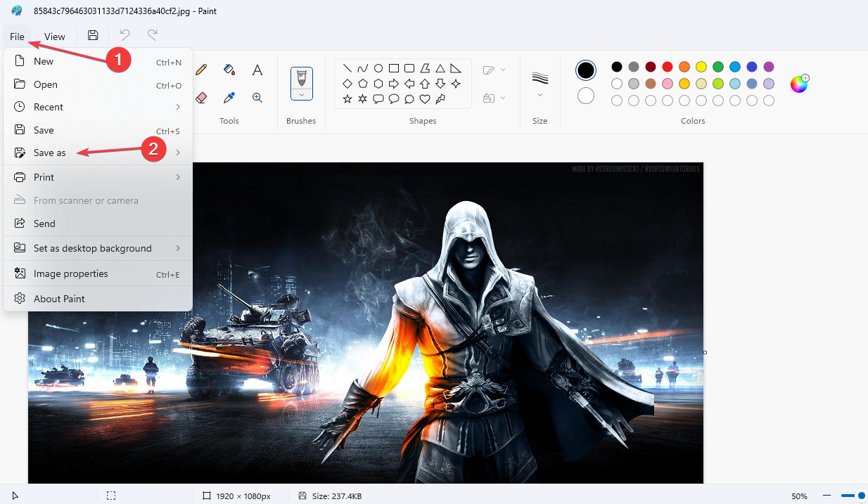Choose Open from the File menu
Viewport: 868px width, 504px height.
pos(98,84)
